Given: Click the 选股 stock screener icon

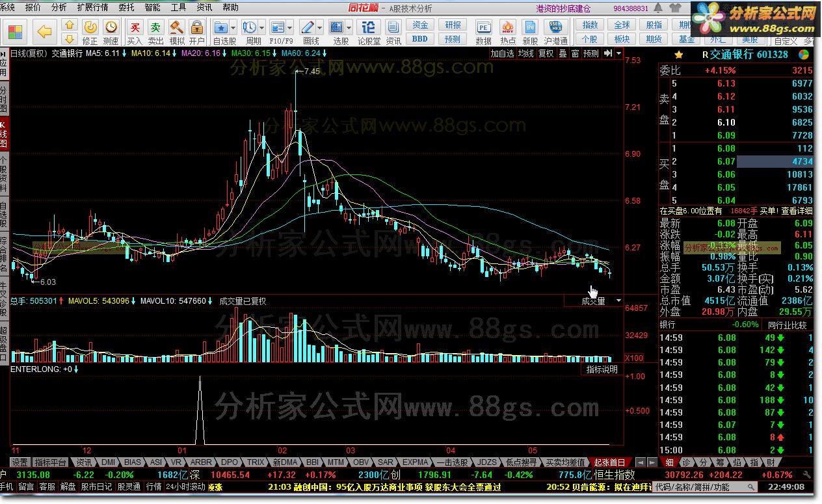Looking at the screenshot, I should (x=337, y=27).
